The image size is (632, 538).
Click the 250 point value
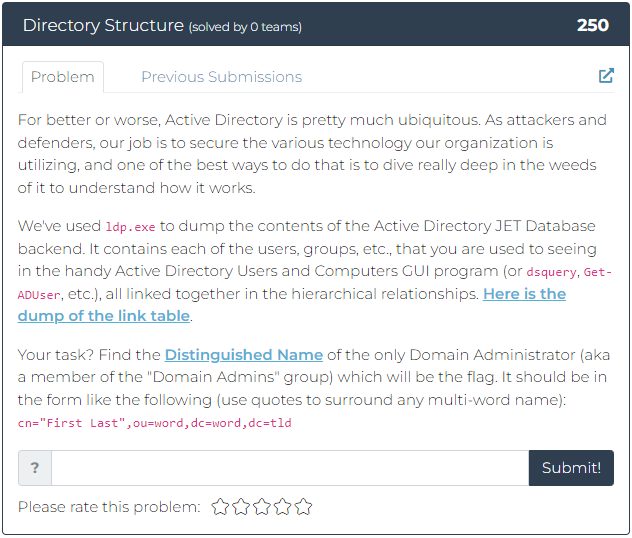click(x=593, y=25)
